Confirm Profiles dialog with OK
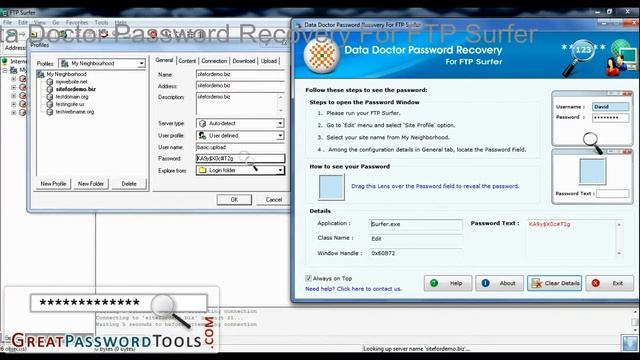The image size is (640, 360). [234, 200]
